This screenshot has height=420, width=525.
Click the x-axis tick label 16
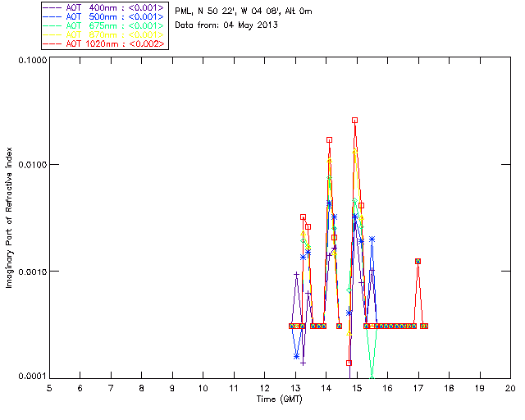click(388, 388)
